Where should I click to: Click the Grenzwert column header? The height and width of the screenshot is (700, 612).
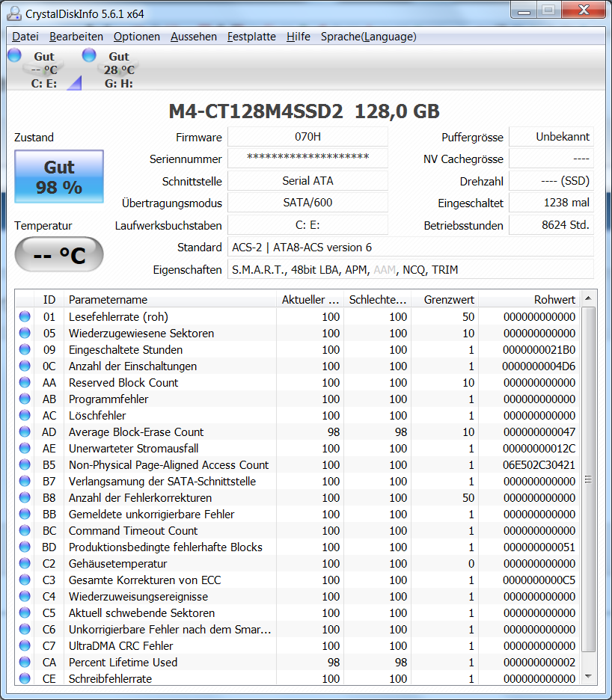pos(444,300)
